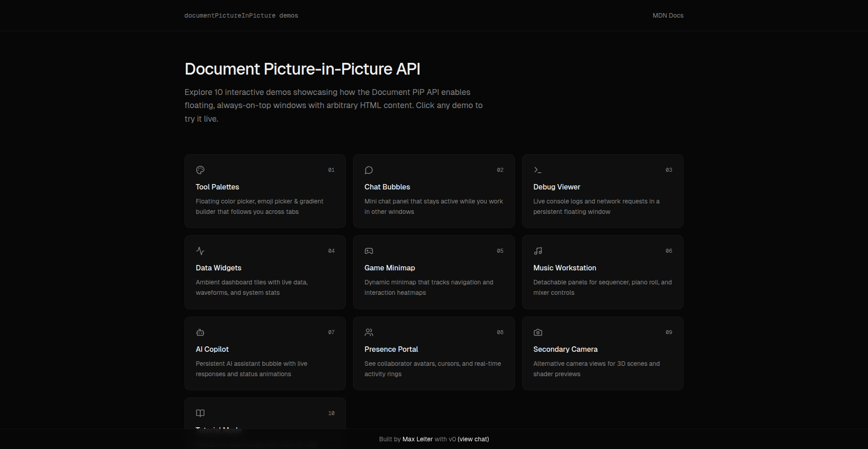This screenshot has width=868, height=449.
Task: Click the documentPictureInPicture demos site title
Action: [x=241, y=15]
